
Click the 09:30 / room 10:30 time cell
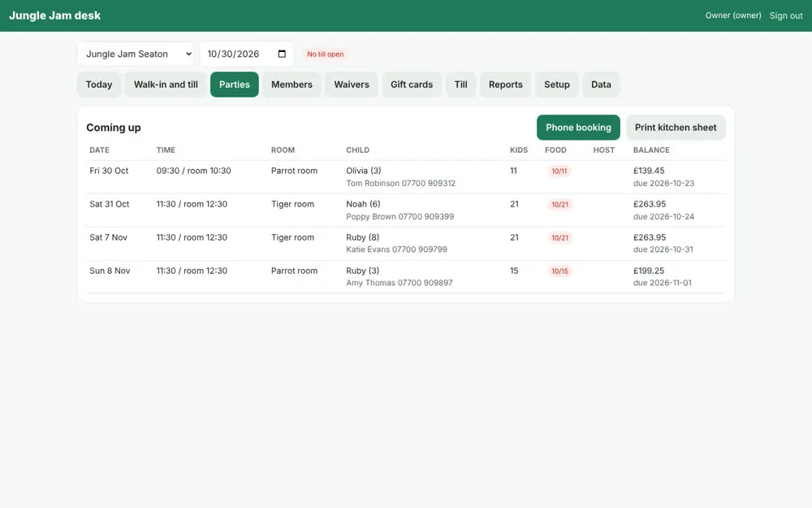pyautogui.click(x=194, y=171)
